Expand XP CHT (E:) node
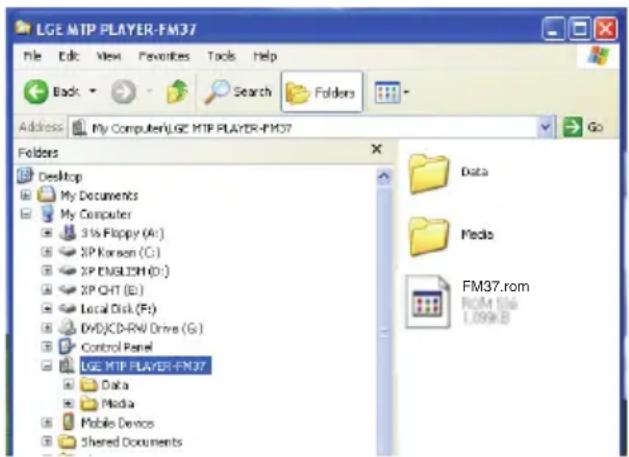Image resolution: width=629 pixels, height=457 pixels. [x=47, y=290]
